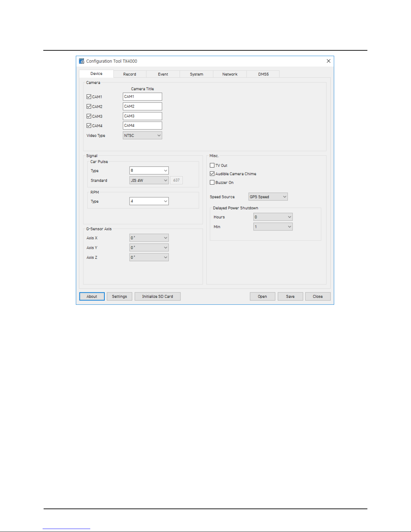Click the Configuration Tool app icon in title bar

coord(82,61)
